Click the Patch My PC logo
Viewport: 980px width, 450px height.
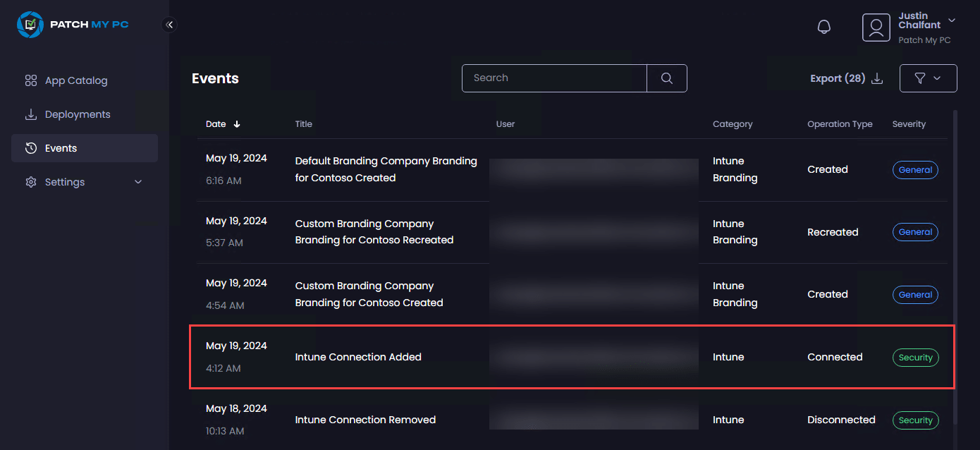73,25
